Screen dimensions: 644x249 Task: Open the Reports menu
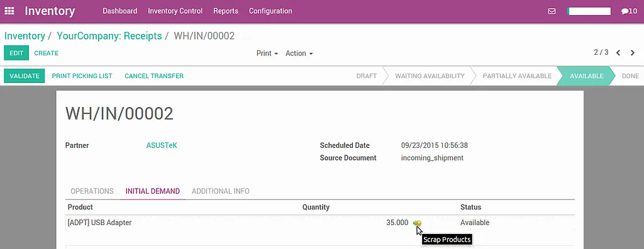[226, 11]
